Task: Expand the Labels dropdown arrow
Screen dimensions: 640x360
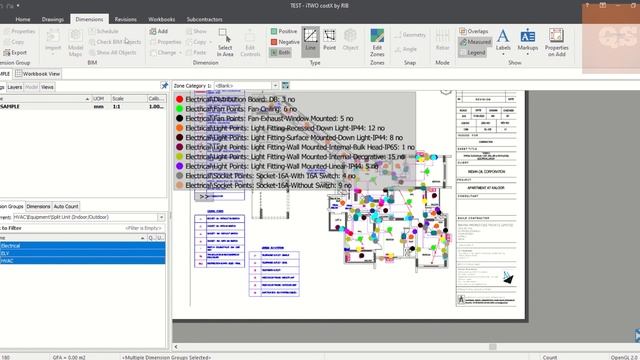Action: point(503,54)
